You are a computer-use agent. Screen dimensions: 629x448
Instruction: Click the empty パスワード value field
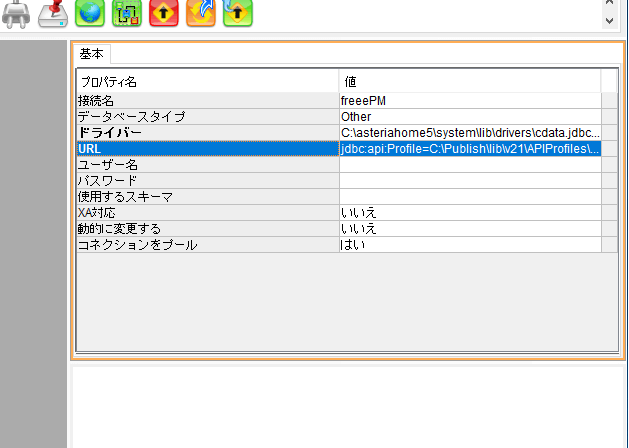pyautogui.click(x=470, y=181)
